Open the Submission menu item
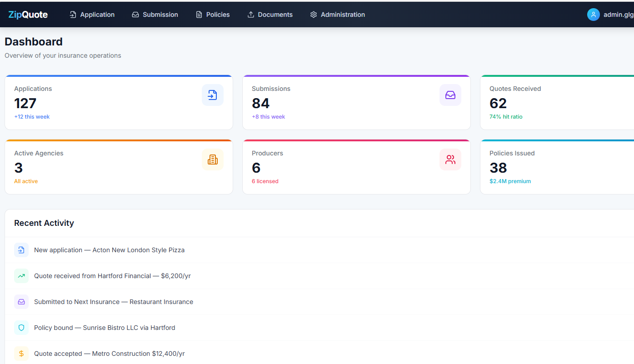The image size is (634, 364). click(x=155, y=15)
